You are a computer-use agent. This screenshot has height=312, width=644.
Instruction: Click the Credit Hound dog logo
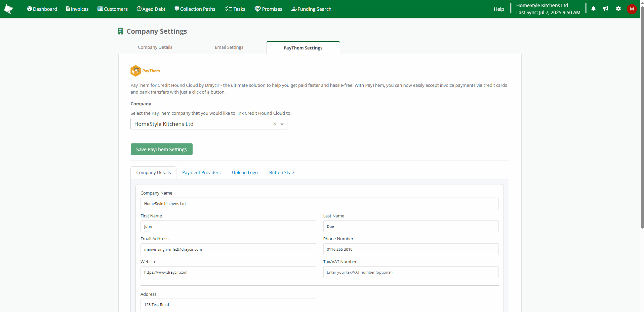tap(8, 9)
